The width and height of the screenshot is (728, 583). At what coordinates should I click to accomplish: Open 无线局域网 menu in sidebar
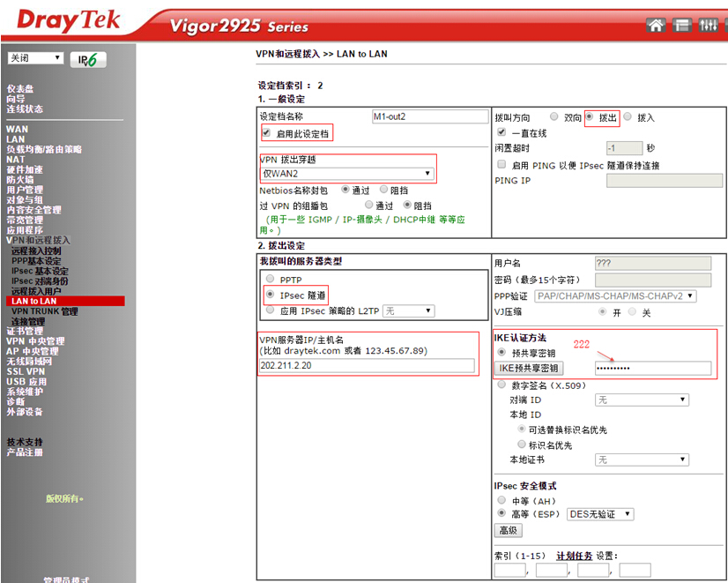[x=29, y=362]
